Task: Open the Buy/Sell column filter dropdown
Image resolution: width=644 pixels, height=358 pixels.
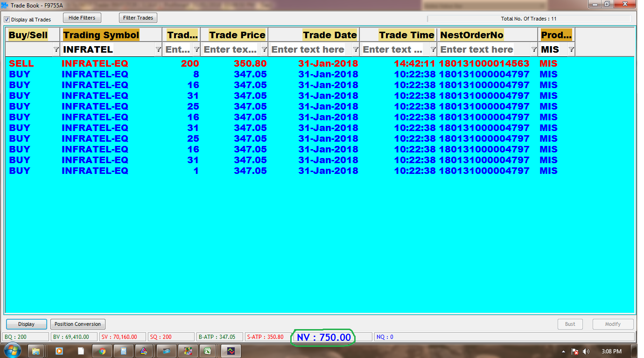Action: [x=56, y=49]
